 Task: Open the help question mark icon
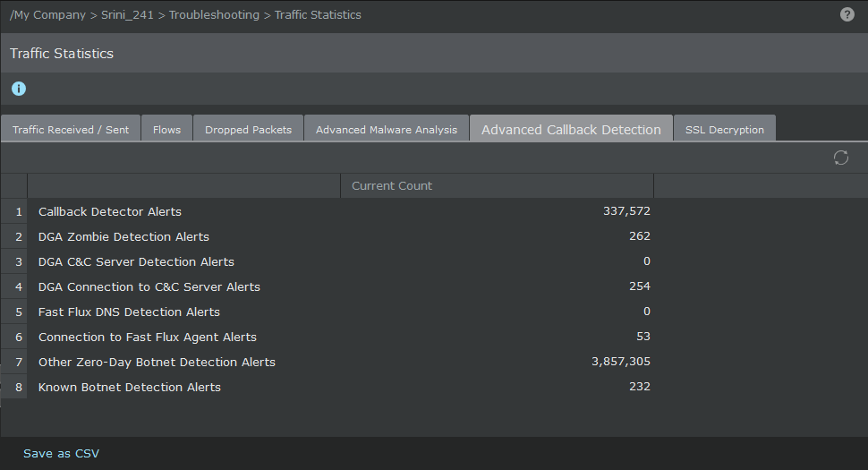(847, 14)
